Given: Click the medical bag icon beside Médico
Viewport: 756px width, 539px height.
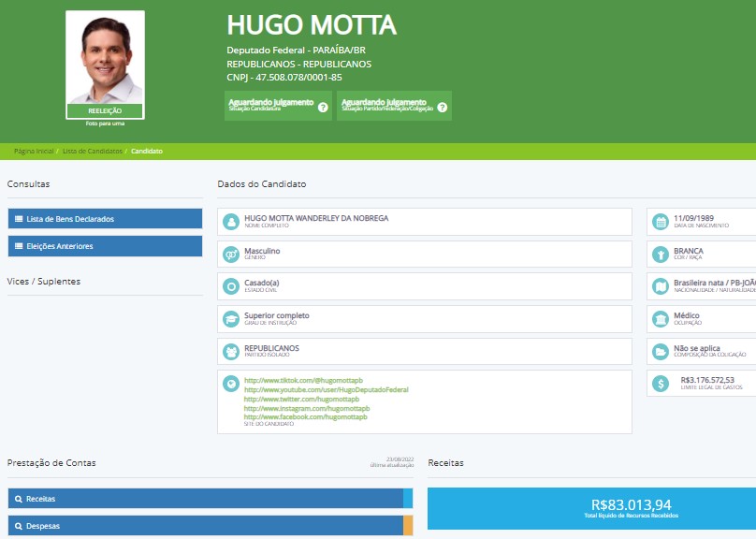Looking at the screenshot, I should click(x=661, y=319).
